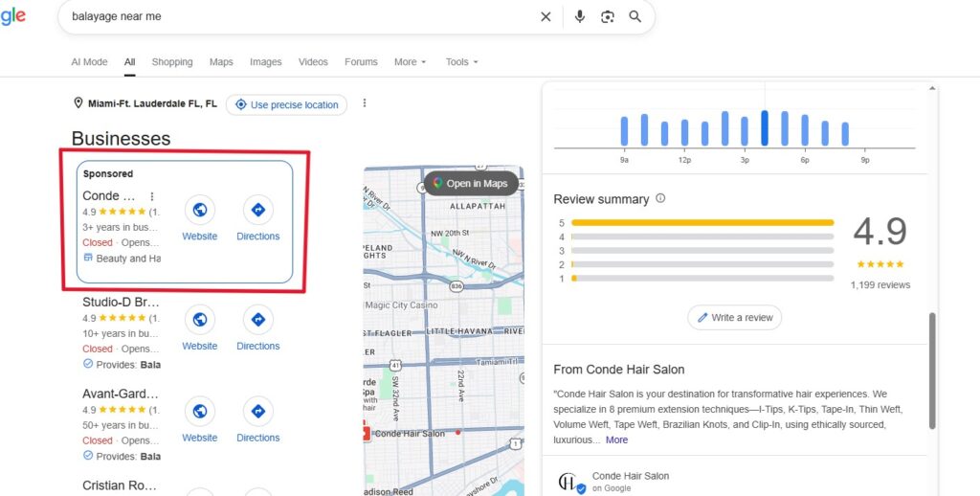Select the All results tab

(x=129, y=62)
